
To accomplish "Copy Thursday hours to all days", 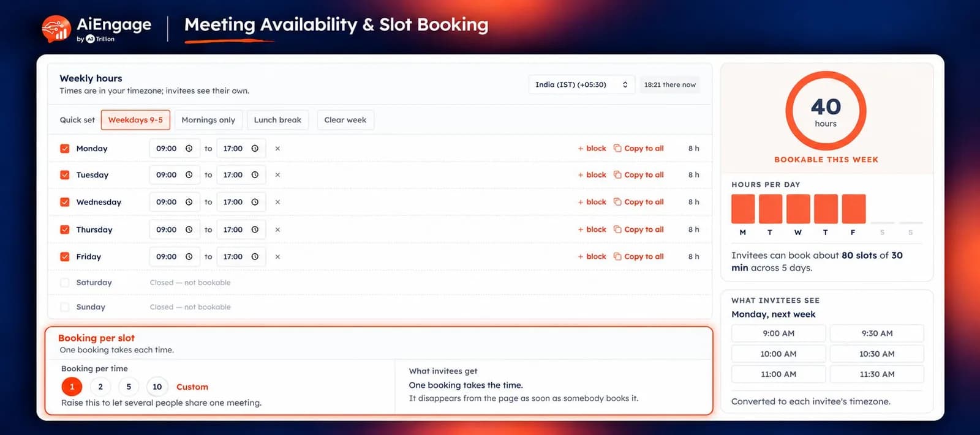I will (639, 229).
